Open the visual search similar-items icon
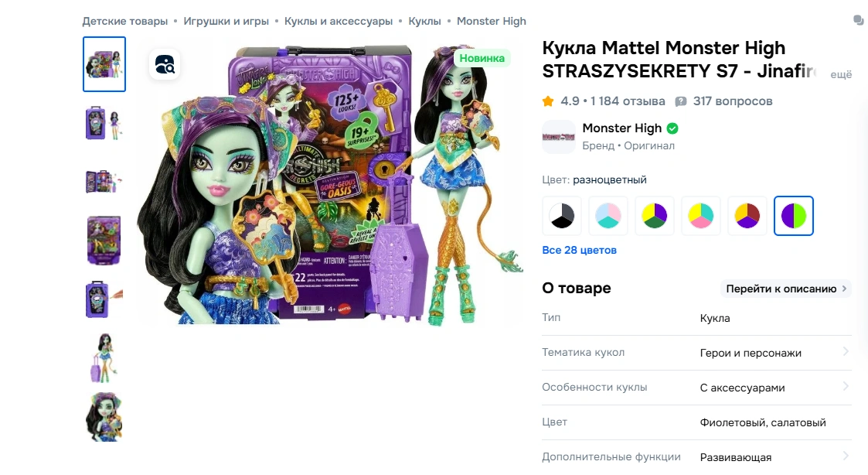The width and height of the screenshot is (868, 475). pyautogui.click(x=165, y=65)
